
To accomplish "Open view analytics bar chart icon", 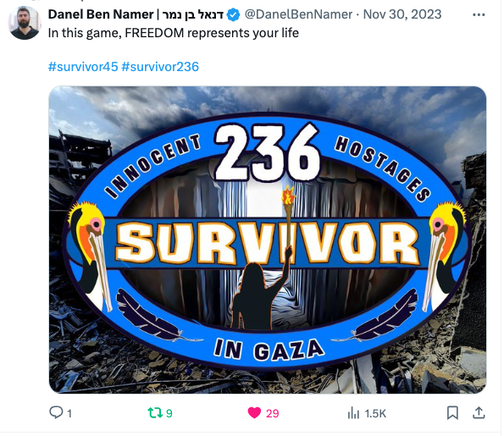I will coord(353,412).
